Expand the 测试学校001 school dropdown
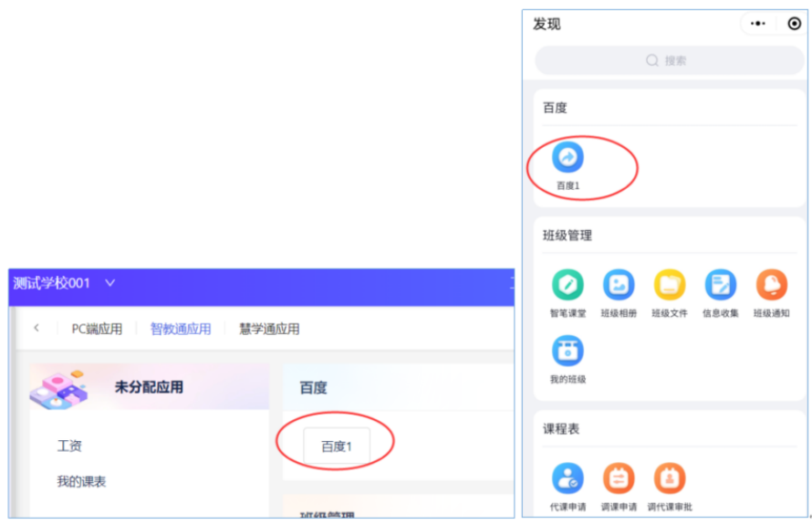 point(109,283)
